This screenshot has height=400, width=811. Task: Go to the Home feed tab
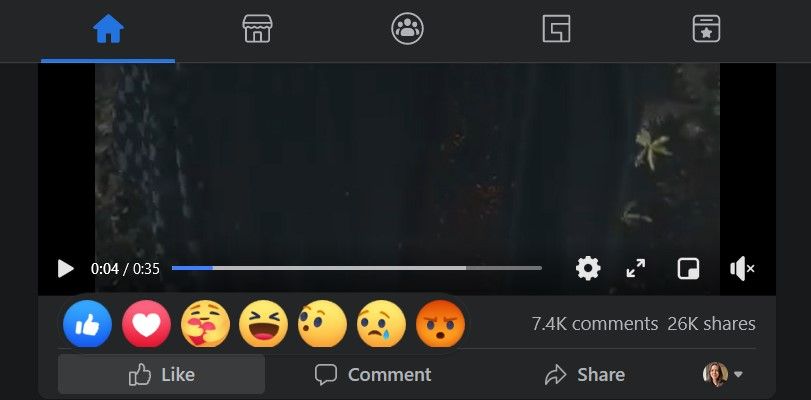point(108,28)
